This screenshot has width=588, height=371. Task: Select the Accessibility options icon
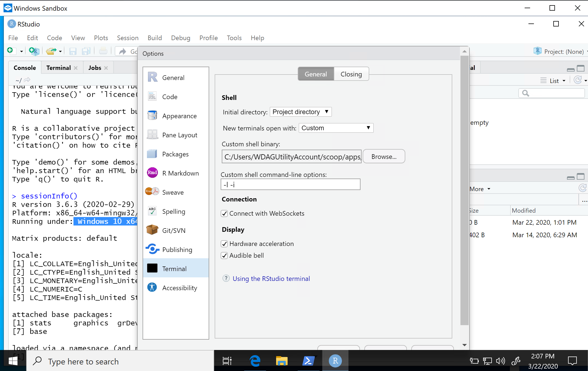(x=152, y=288)
